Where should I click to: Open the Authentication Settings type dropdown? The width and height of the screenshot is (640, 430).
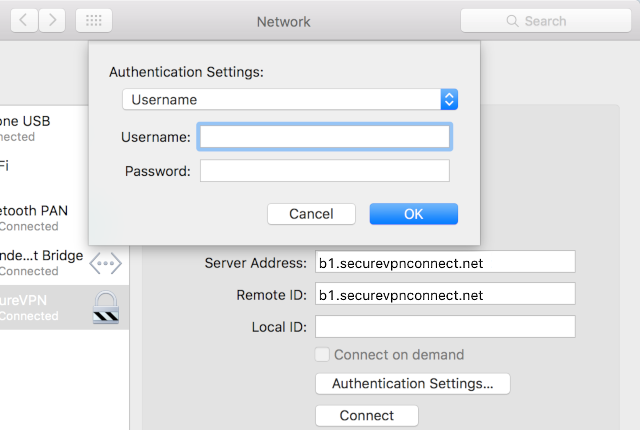(290, 99)
